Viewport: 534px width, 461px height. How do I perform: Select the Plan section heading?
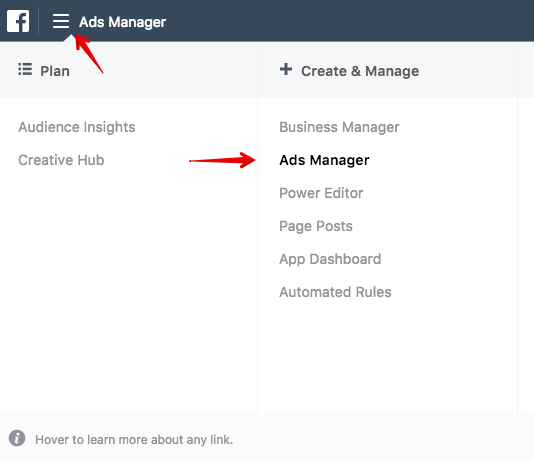(x=55, y=71)
